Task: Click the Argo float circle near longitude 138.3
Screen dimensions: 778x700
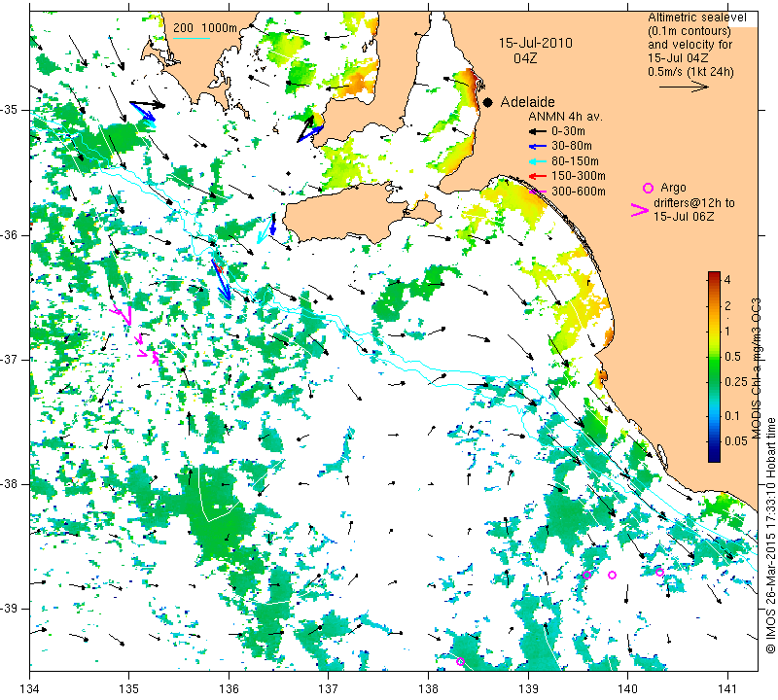Action: click(460, 661)
